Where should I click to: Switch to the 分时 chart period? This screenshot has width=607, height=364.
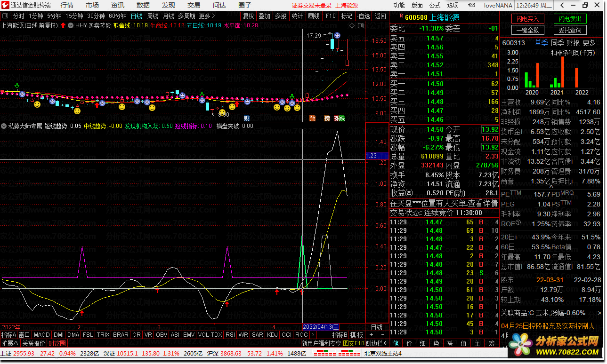coord(18,16)
